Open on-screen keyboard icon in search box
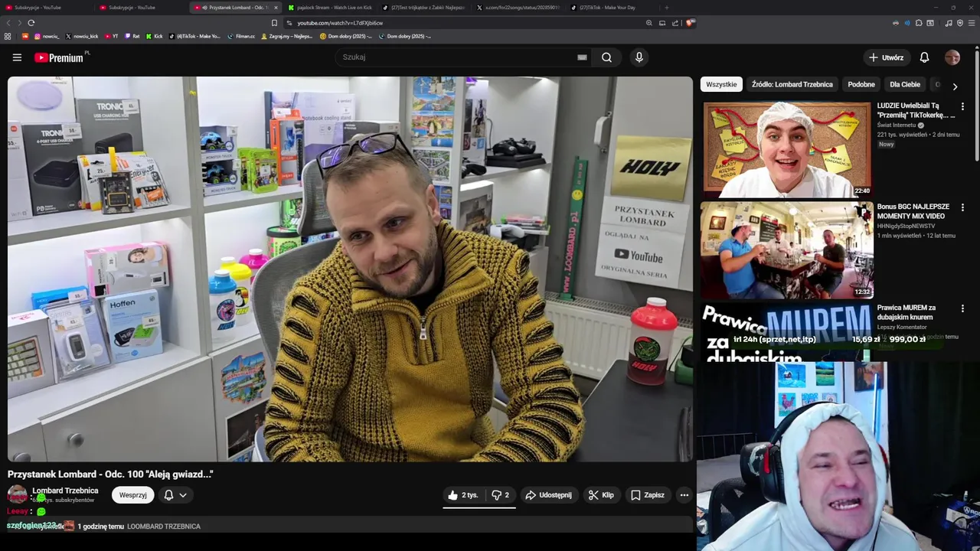 (582, 57)
